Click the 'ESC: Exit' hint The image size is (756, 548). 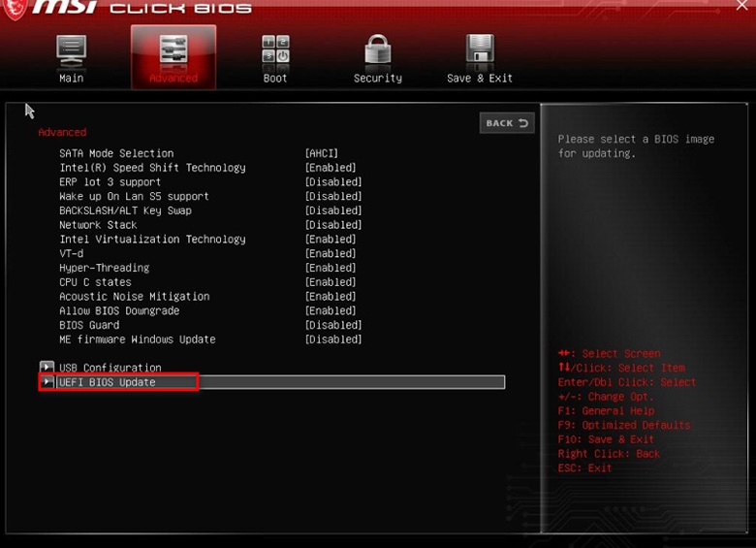pos(584,467)
